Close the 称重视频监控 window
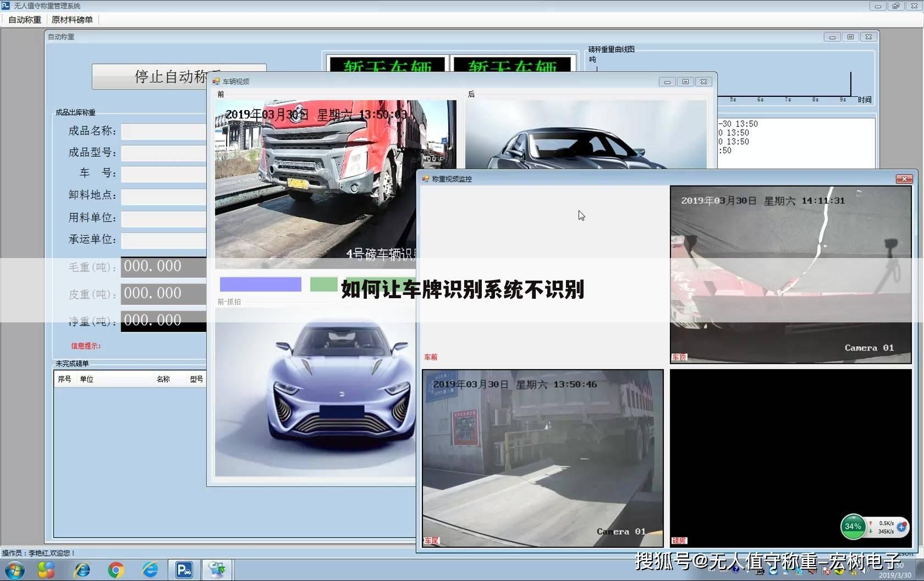This screenshot has width=924, height=581. pyautogui.click(x=904, y=179)
